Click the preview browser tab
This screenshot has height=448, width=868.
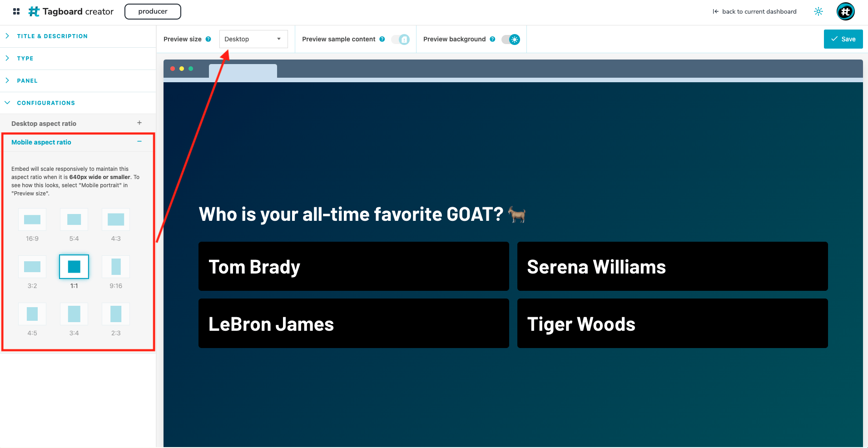[x=243, y=71]
